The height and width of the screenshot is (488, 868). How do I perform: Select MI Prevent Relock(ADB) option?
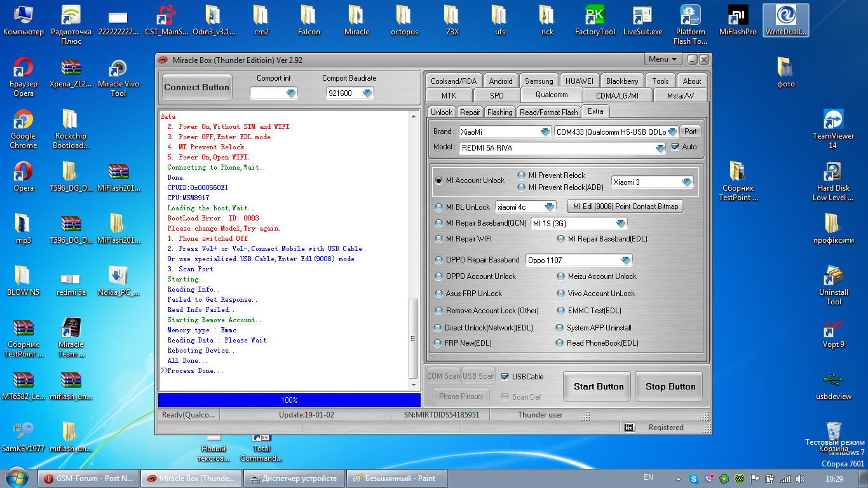click(522, 187)
